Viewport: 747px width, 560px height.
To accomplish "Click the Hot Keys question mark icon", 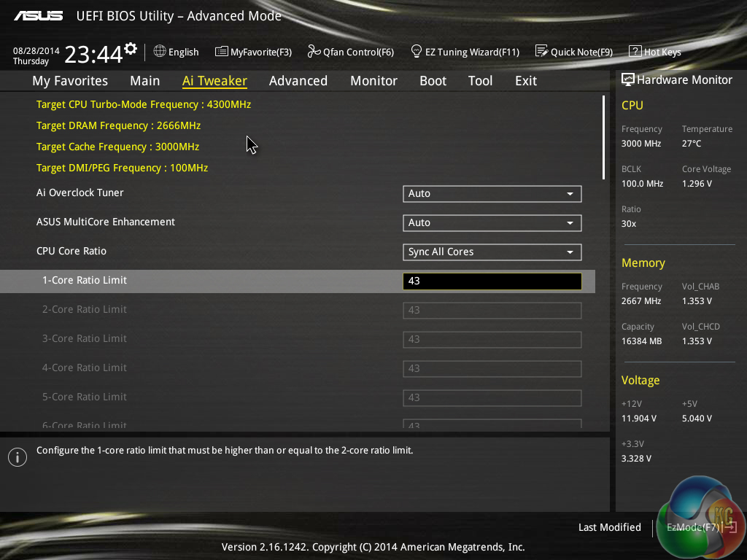I will click(635, 52).
